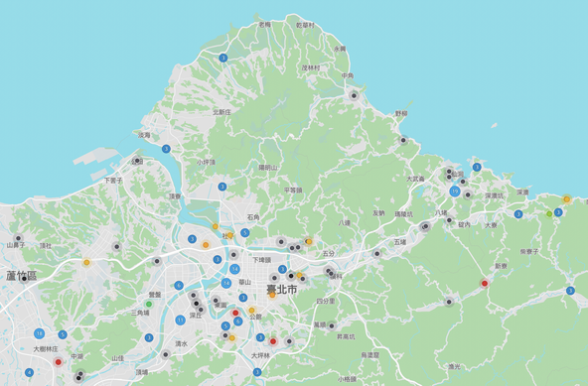Select the red marker above 大坪林
This screenshot has width=588, height=386.
(273, 341)
